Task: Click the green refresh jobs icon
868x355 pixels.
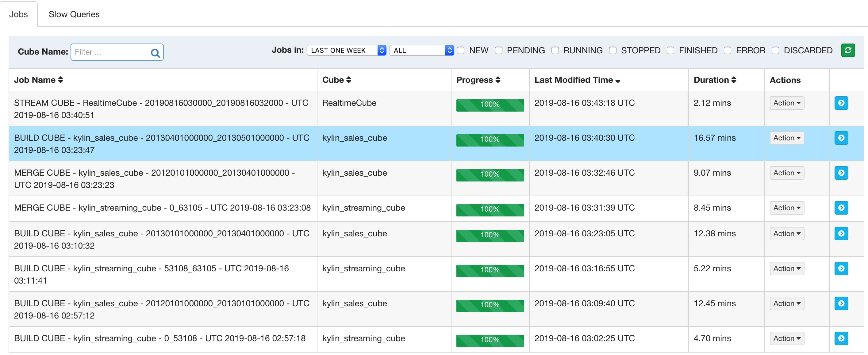Action: coord(847,51)
